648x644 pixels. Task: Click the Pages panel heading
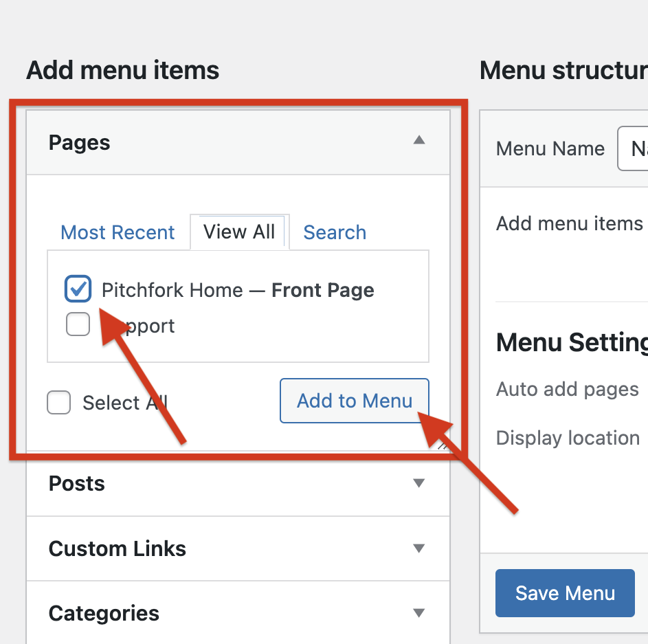(79, 142)
